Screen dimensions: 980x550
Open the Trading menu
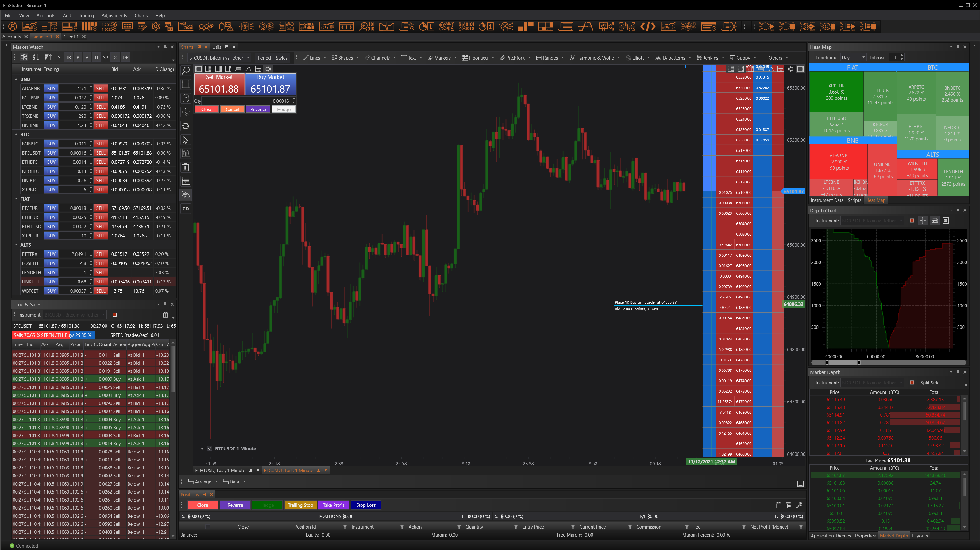tap(86, 16)
